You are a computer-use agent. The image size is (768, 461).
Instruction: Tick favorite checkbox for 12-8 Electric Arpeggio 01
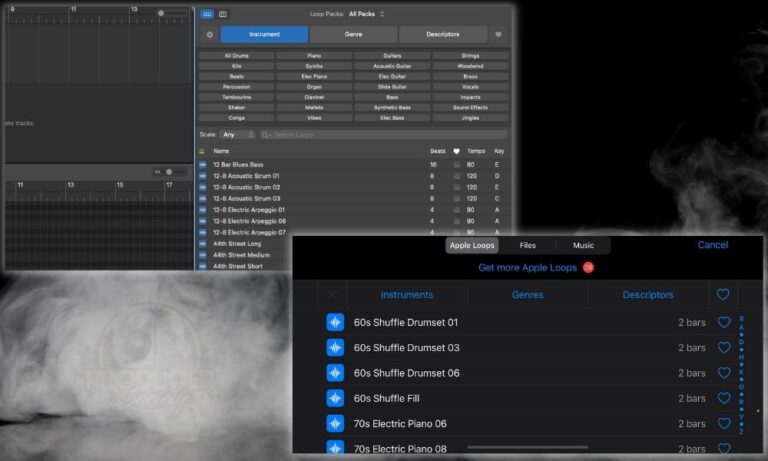[456, 210]
